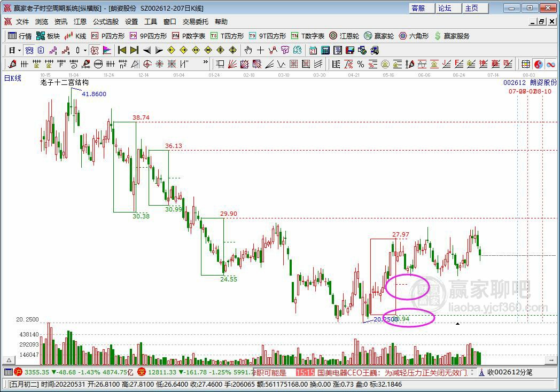The height and width of the screenshot is (392, 560).
Task: Open the 工具 menu
Action: point(151,22)
